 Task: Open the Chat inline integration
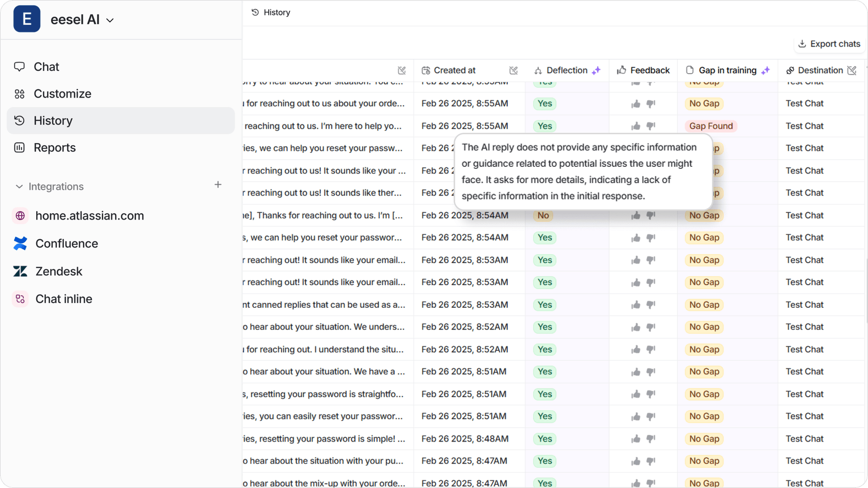pos(64,299)
